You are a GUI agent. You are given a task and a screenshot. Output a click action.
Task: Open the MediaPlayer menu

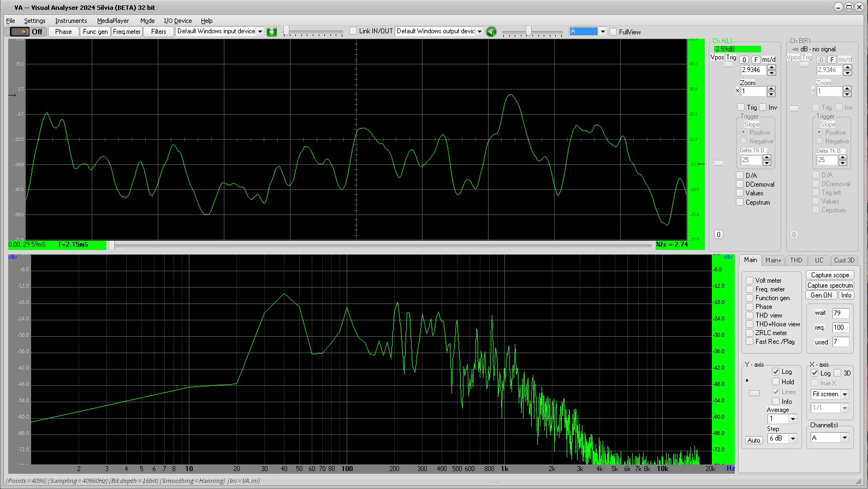(113, 21)
